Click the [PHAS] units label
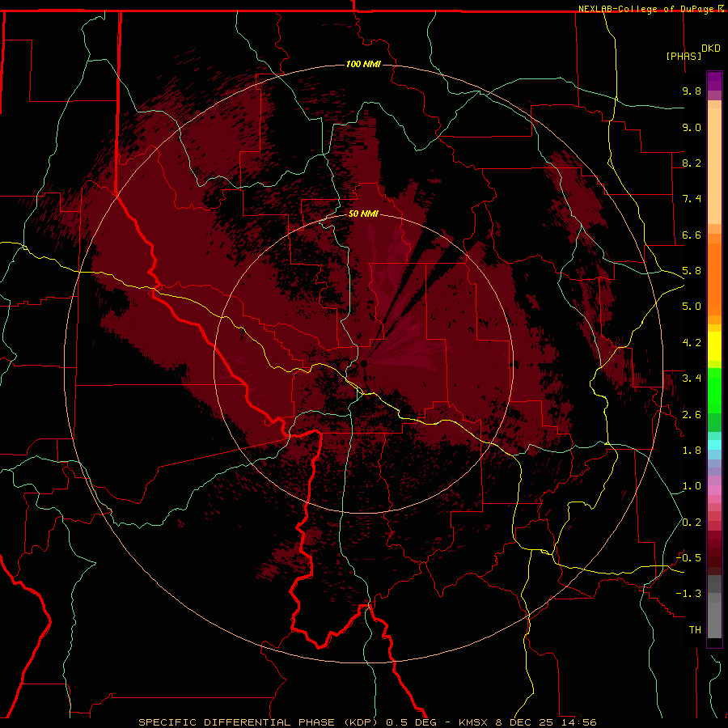This screenshot has width=728, height=728. click(684, 56)
